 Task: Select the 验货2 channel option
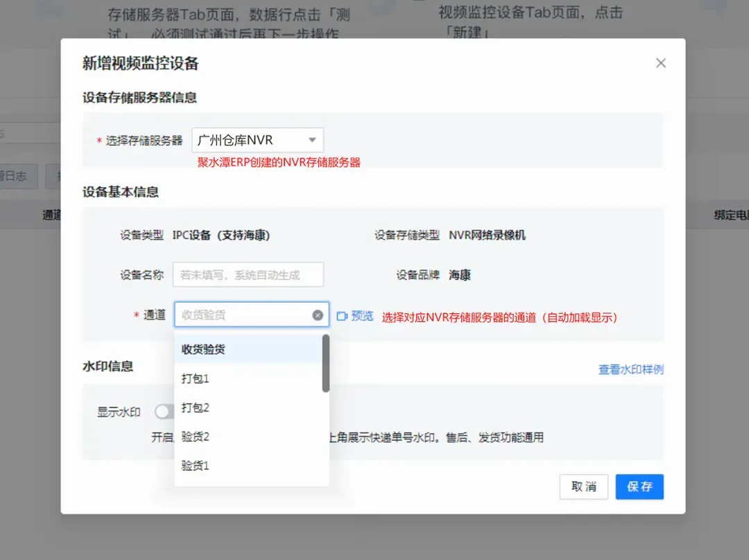[196, 437]
